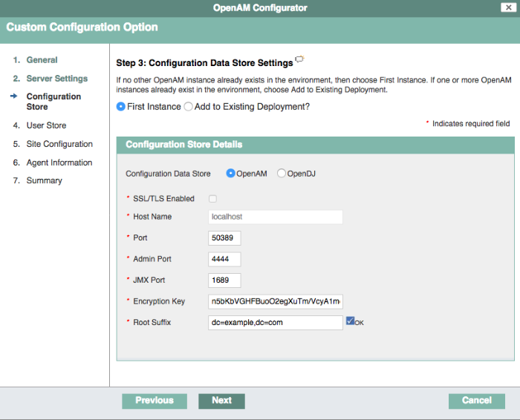Go to step 2 Server Settings

[57, 79]
